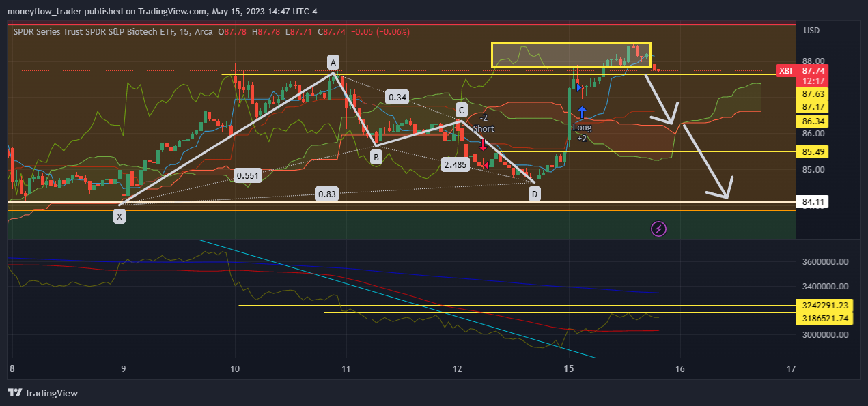Click the purple lightning bolt event icon
The image size is (868, 406).
(x=659, y=229)
